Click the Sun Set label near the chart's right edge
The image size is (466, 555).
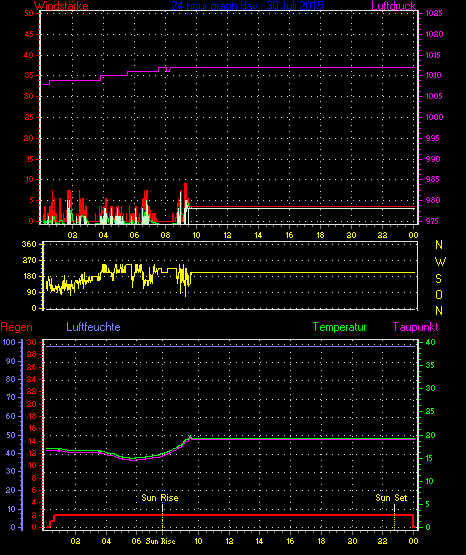[391, 498]
